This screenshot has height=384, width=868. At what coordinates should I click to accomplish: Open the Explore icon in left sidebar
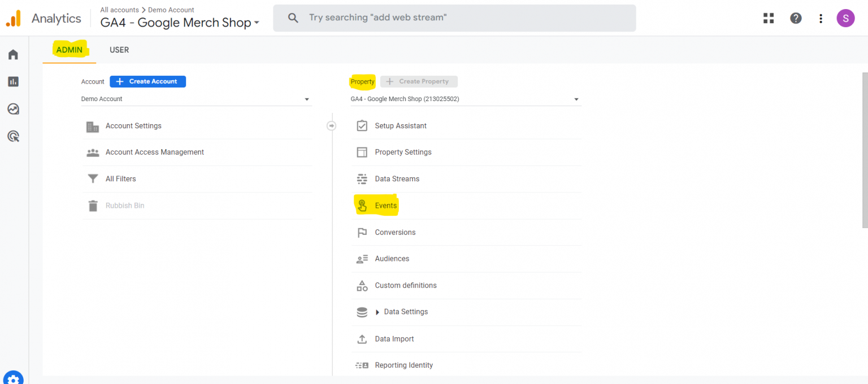tap(13, 109)
